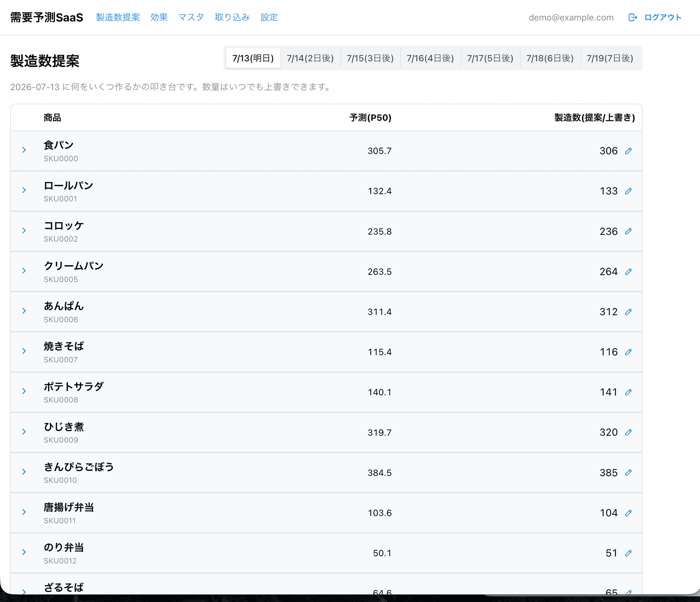Go to the マスタ page
Image resolution: width=700 pixels, height=602 pixels.
click(x=191, y=17)
